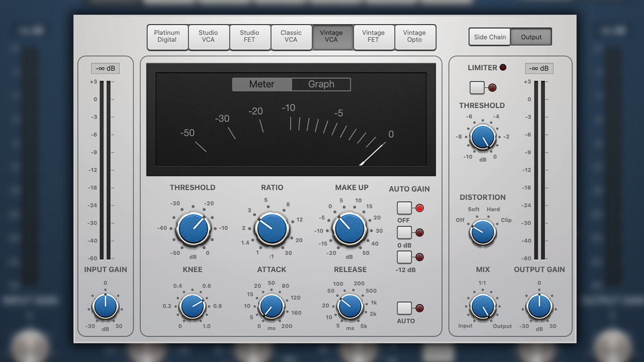The image size is (644, 362).
Task: Adjust the RATIO knob
Action: 272,228
